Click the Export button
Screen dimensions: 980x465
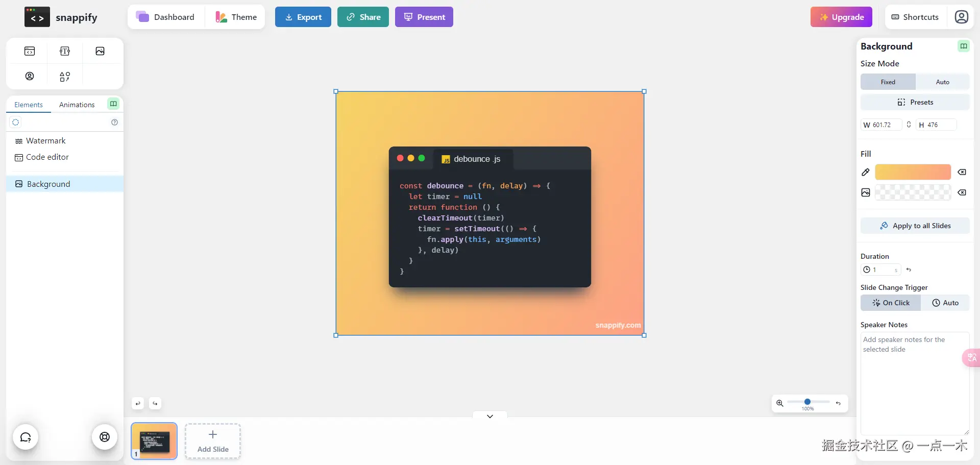(303, 17)
